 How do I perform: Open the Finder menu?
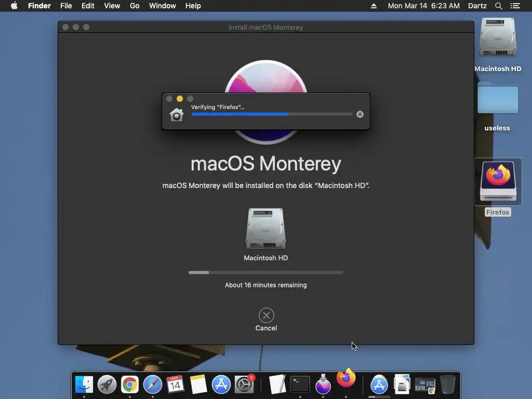click(x=39, y=6)
